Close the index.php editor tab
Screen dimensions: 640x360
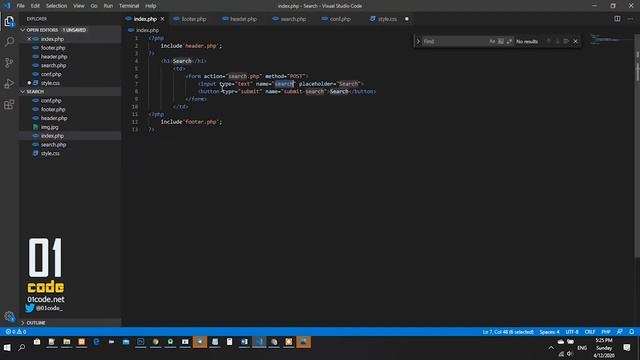[162, 19]
